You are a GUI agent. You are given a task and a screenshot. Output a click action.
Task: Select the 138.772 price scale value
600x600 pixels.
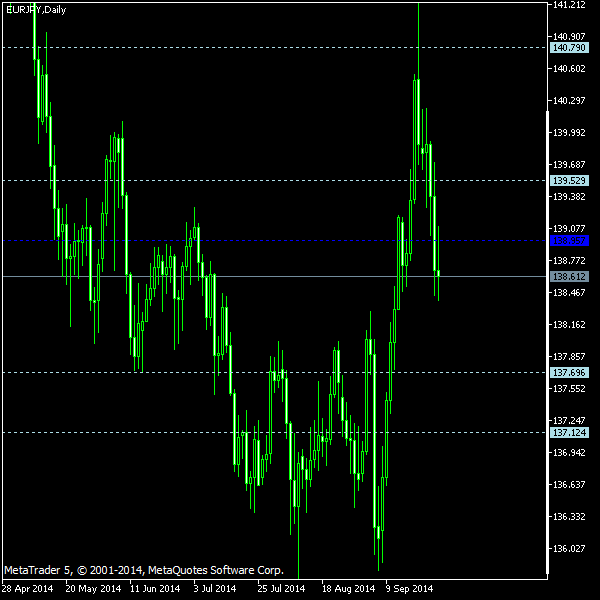[x=569, y=261]
